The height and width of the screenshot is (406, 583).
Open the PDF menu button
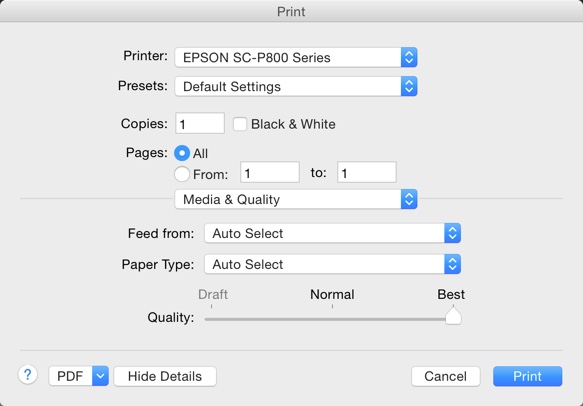[71, 376]
